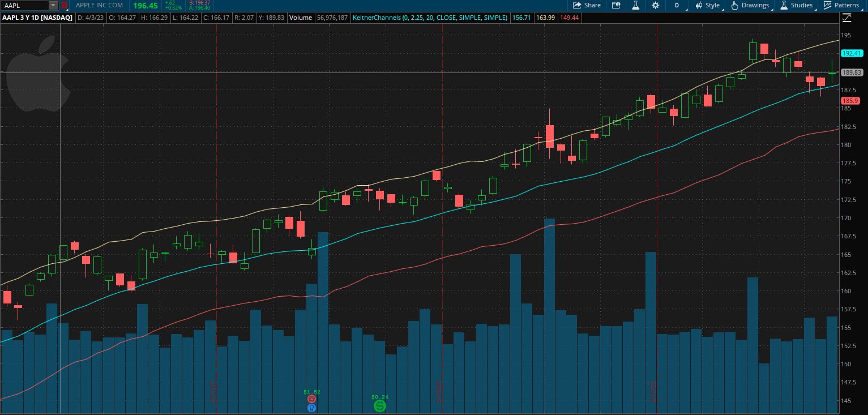Click the blue lightbulb event icon
Image resolution: width=868 pixels, height=415 pixels.
click(x=311, y=408)
